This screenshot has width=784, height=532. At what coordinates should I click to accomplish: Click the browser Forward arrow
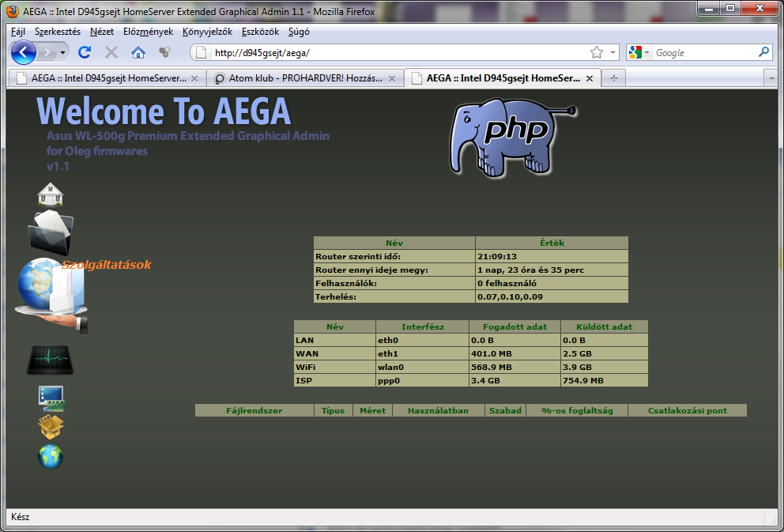(x=47, y=52)
